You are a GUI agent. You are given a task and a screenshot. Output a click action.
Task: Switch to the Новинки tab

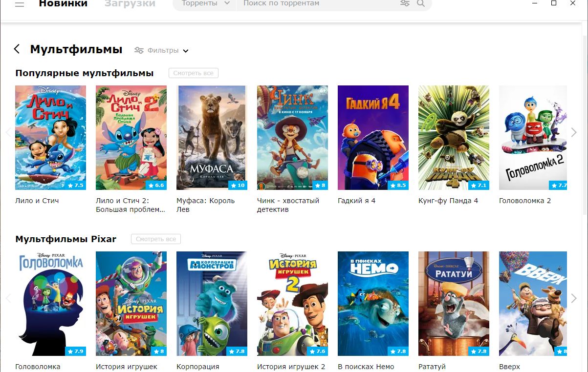point(63,4)
